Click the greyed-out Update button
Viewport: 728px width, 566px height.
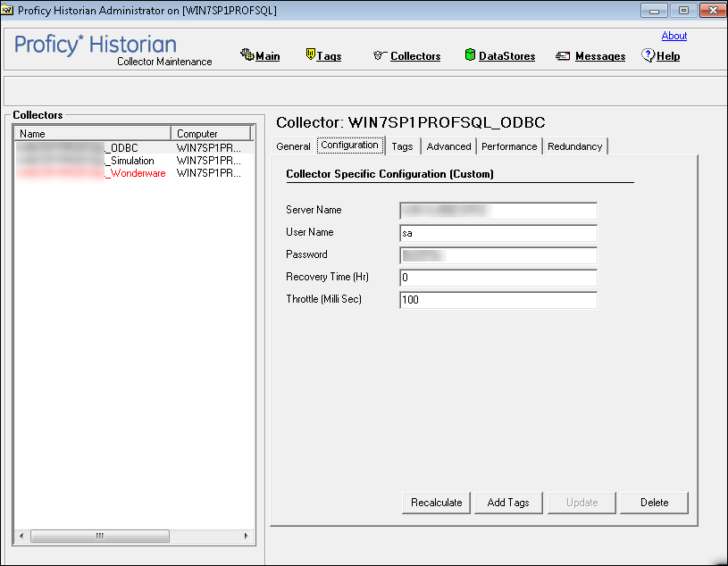pyautogui.click(x=582, y=503)
